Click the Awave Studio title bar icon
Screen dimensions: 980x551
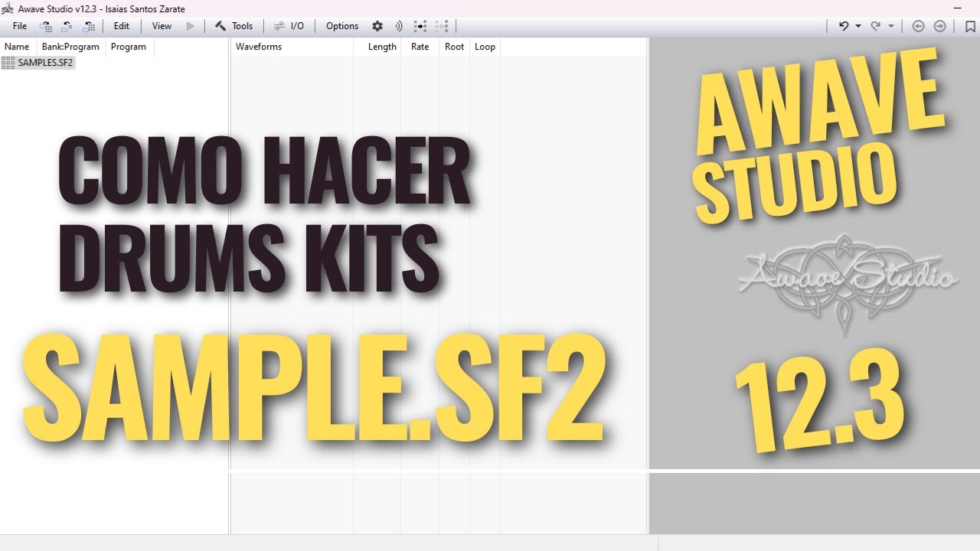[8, 8]
